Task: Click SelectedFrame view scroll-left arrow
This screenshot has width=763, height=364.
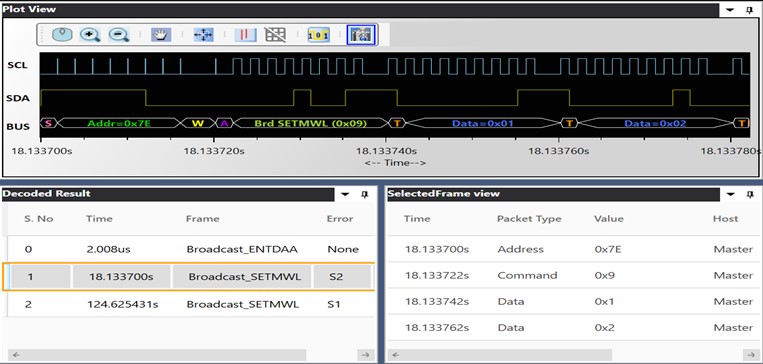Action: point(396,355)
